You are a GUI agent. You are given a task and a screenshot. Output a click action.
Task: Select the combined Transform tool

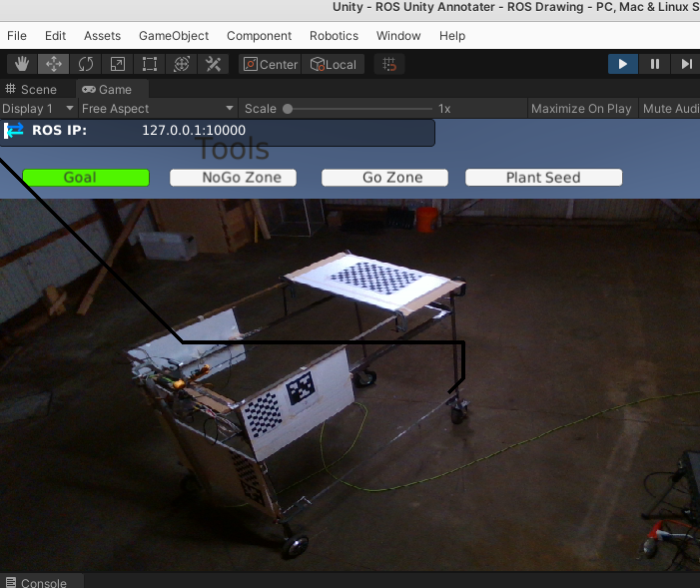coord(182,64)
